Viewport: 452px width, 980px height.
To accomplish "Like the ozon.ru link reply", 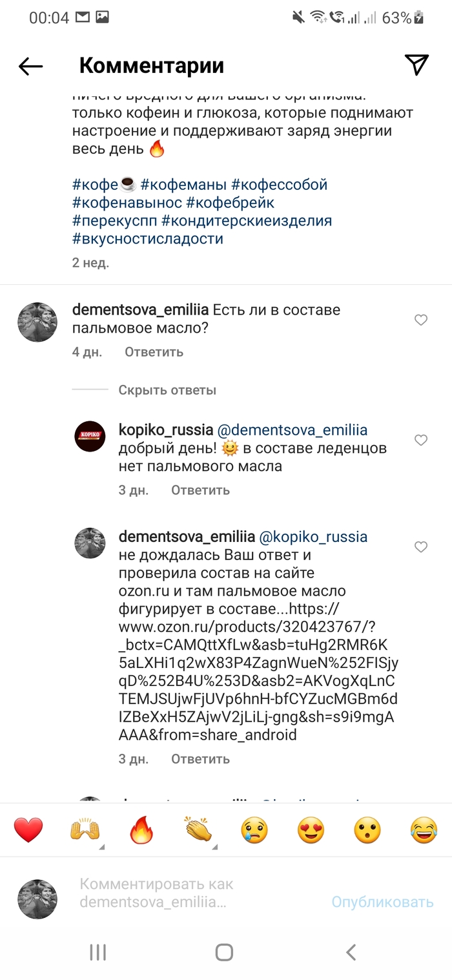I will (x=421, y=547).
